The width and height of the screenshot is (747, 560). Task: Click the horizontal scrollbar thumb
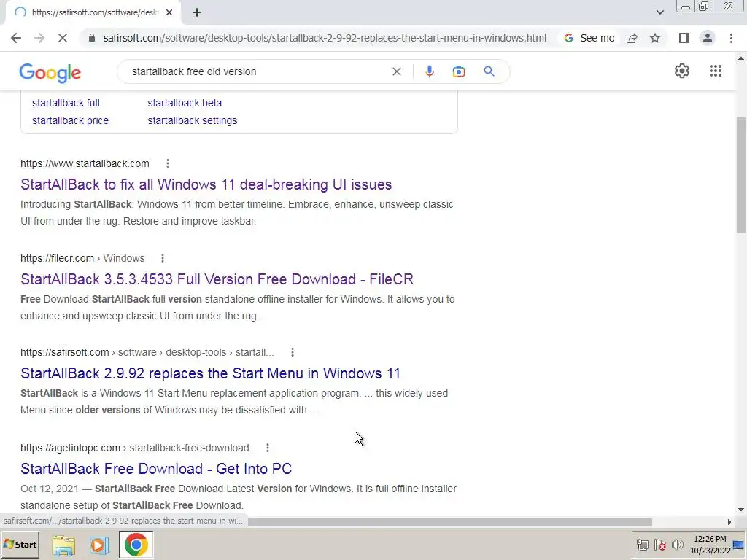[449, 522]
